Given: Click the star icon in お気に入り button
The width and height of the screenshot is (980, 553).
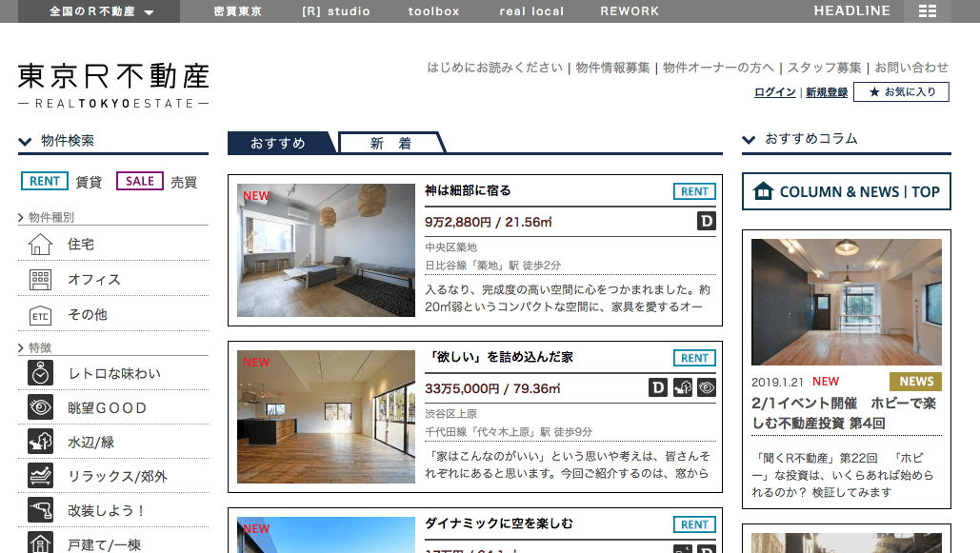Looking at the screenshot, I should (x=874, y=92).
